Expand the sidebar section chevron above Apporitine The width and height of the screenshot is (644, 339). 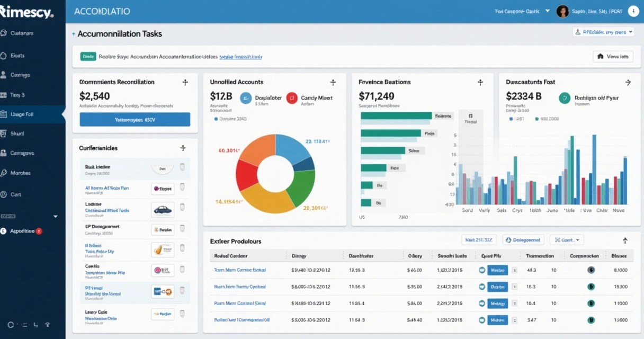click(x=55, y=217)
